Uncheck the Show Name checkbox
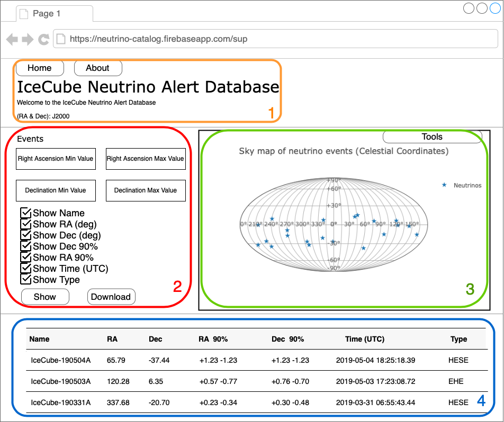Viewport: 504px width, 422px height. 26,213
